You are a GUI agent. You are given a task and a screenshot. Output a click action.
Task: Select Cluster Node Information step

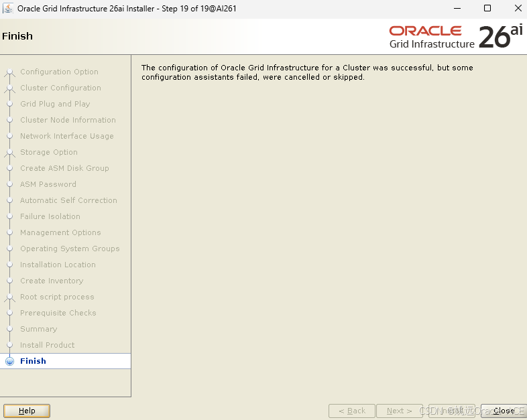click(68, 120)
